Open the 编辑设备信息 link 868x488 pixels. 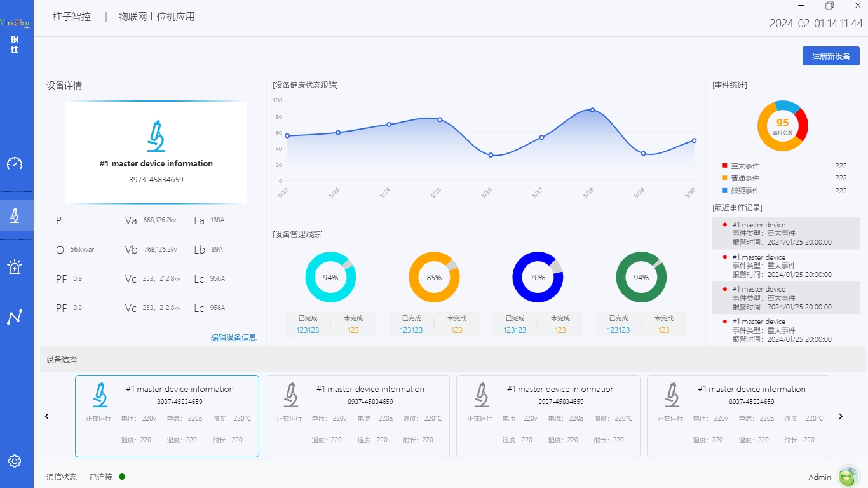[234, 337]
